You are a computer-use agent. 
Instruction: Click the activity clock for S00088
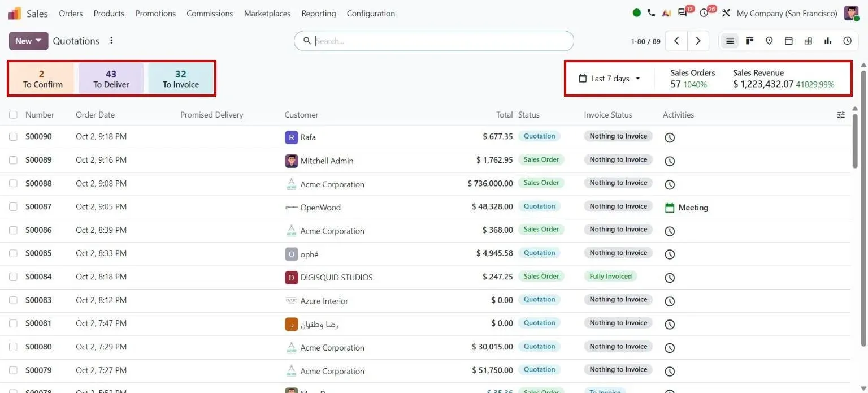point(670,184)
